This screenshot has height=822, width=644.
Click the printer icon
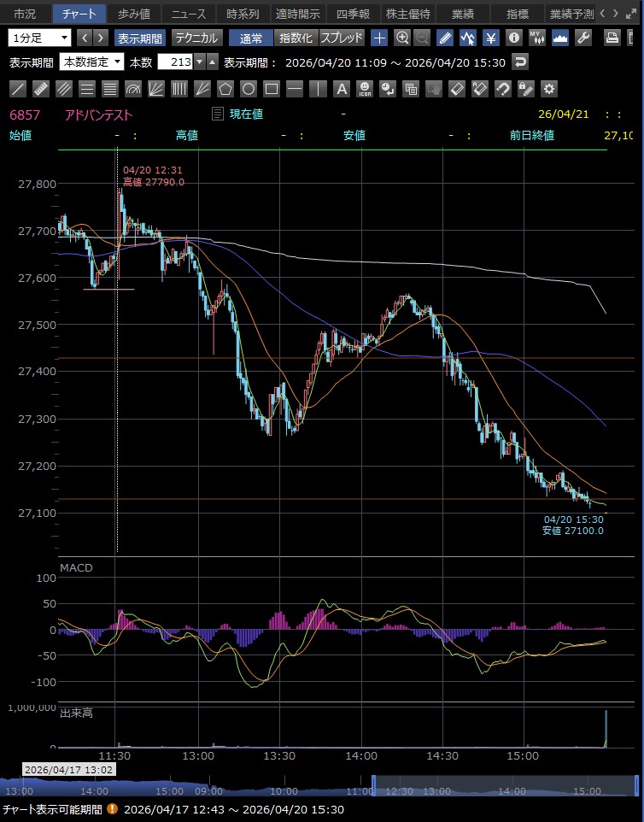[612, 38]
